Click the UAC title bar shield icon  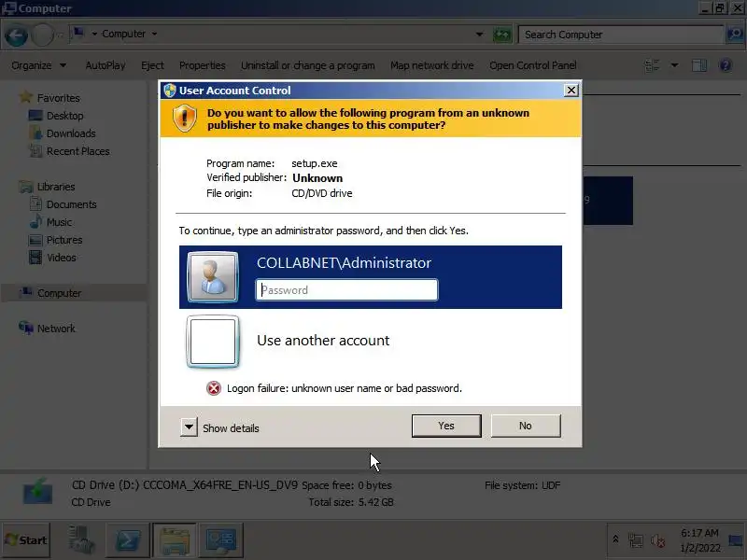click(170, 91)
